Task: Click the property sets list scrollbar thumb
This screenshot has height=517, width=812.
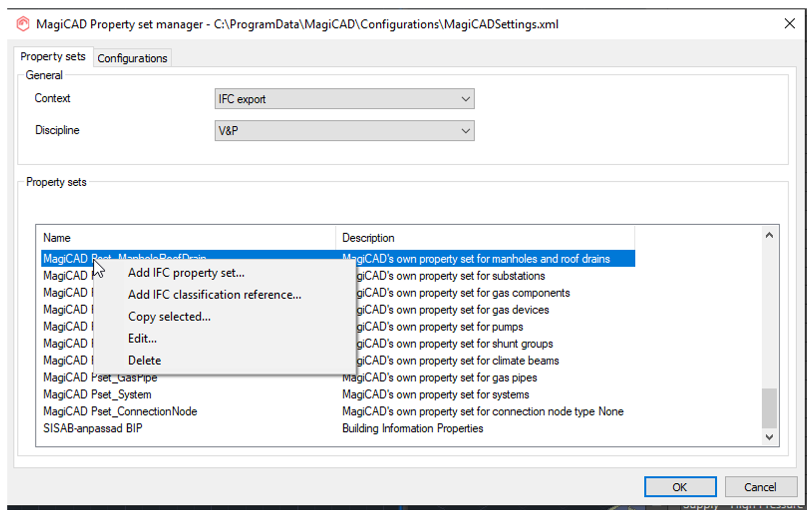Action: tap(769, 408)
